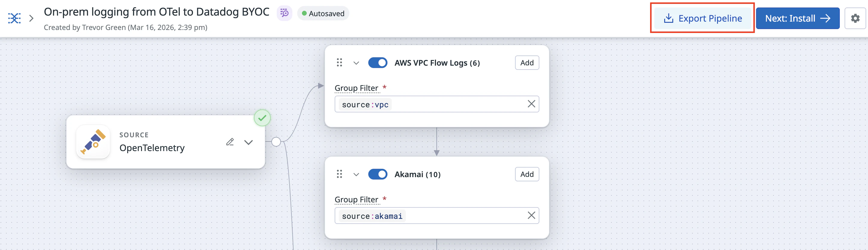Screen dimensions: 868x250
Task: Disable the Akamai group toggle
Action: (377, 174)
